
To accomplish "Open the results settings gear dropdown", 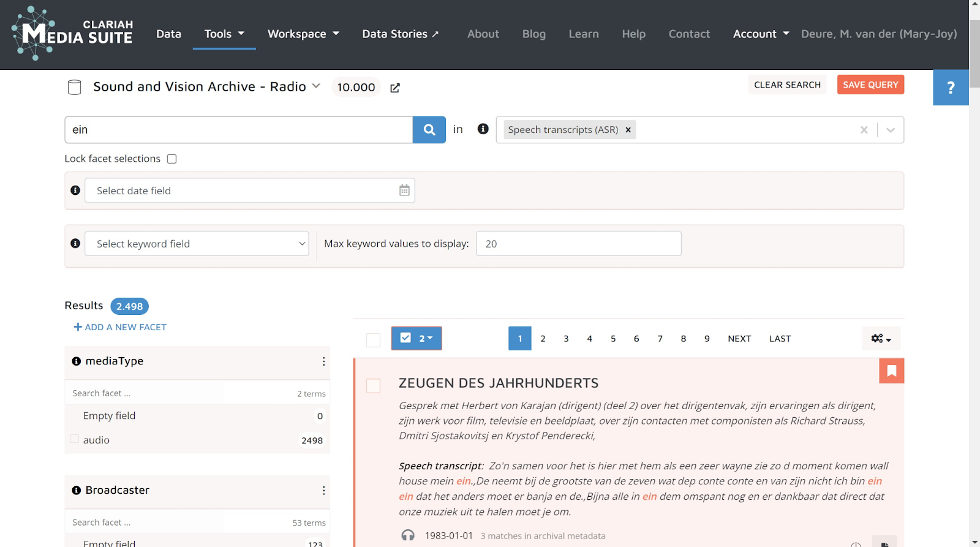I will [x=881, y=338].
